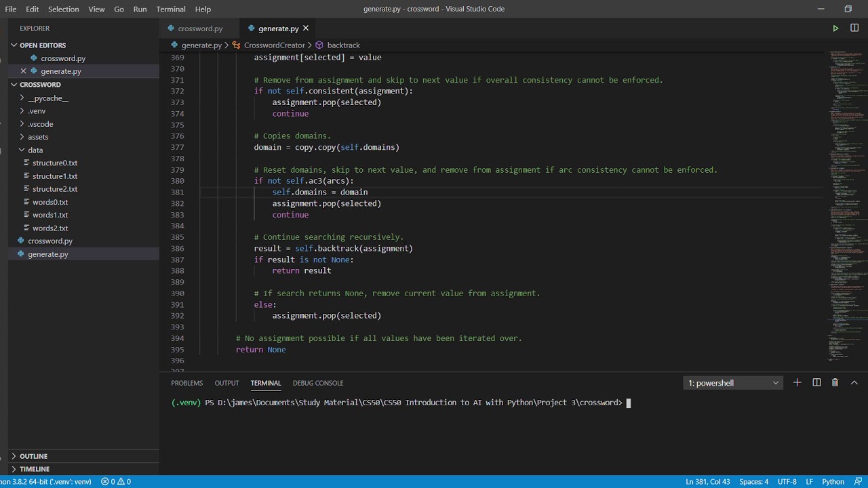Collapse the Open Editors section
Image resolution: width=868 pixels, height=488 pixels.
coord(14,45)
